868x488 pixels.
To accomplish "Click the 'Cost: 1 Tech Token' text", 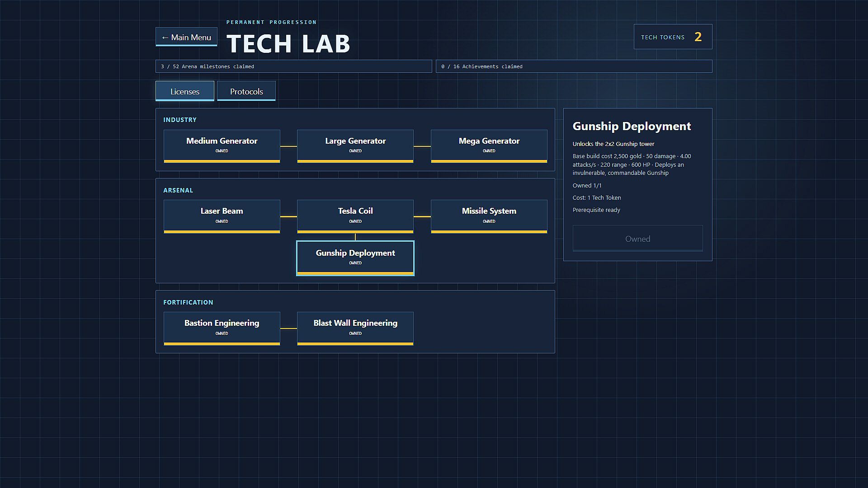I will pos(597,197).
